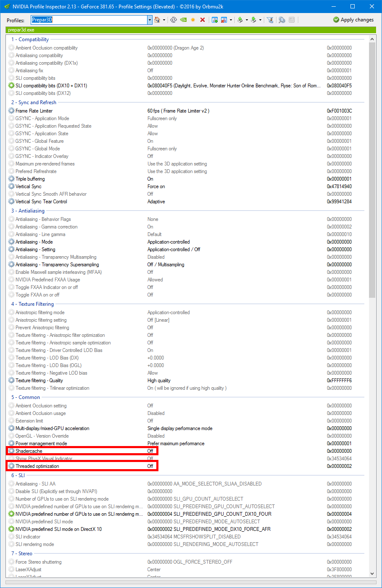Click the gear icon beside Power management mode
382x588 pixels.
click(11, 444)
